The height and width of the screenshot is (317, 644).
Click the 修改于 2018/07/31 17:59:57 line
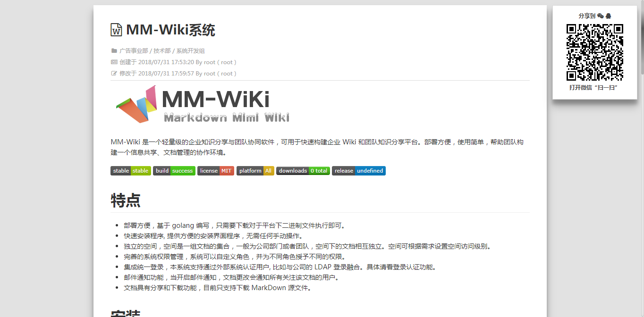coord(178,73)
